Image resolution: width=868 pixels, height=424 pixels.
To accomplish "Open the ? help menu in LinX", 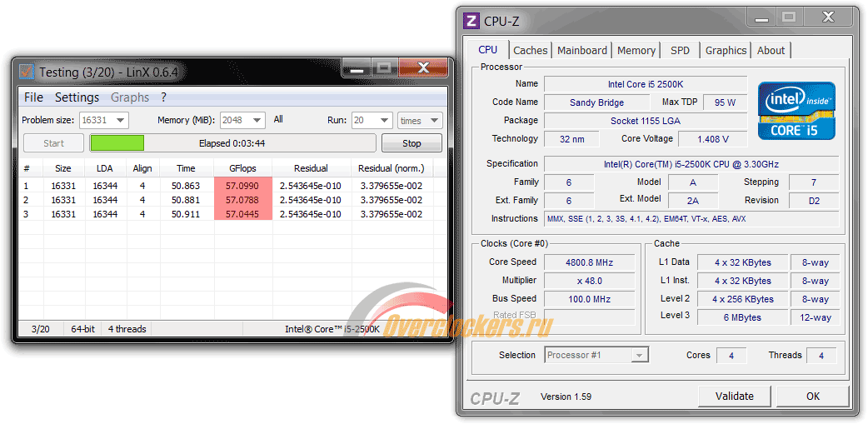I will click(x=164, y=97).
